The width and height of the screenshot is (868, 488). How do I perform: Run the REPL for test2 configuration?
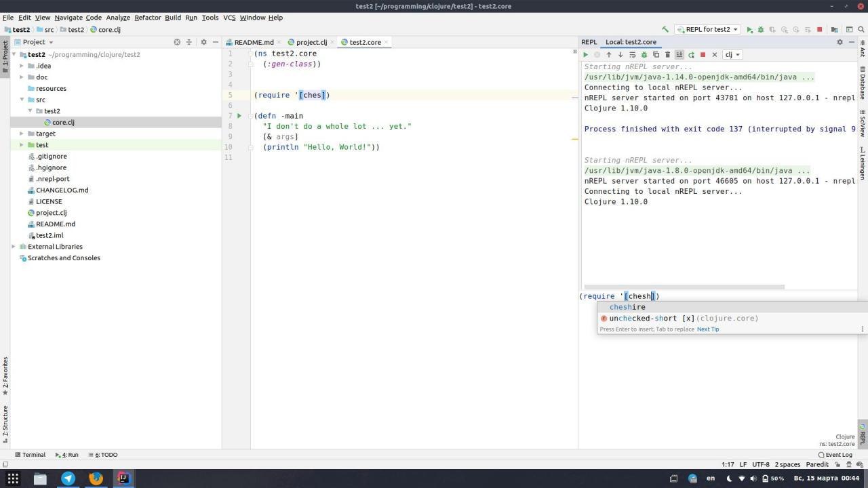pyautogui.click(x=749, y=30)
